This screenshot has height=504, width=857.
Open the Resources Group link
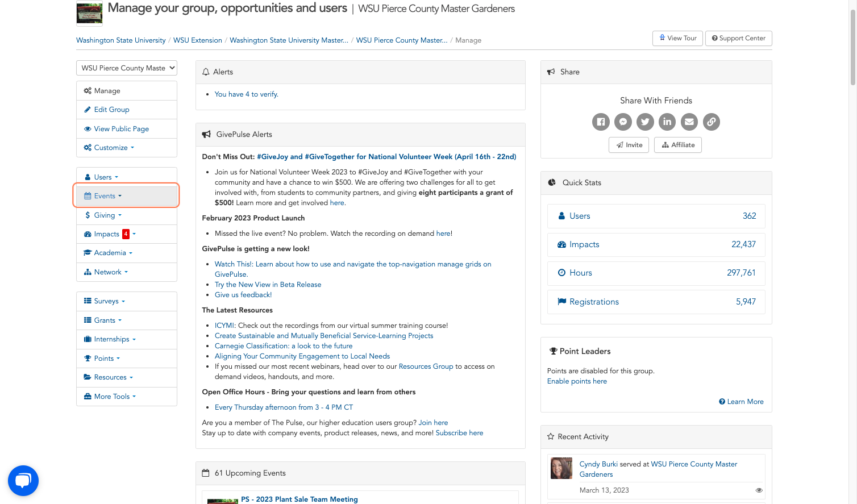tap(426, 366)
